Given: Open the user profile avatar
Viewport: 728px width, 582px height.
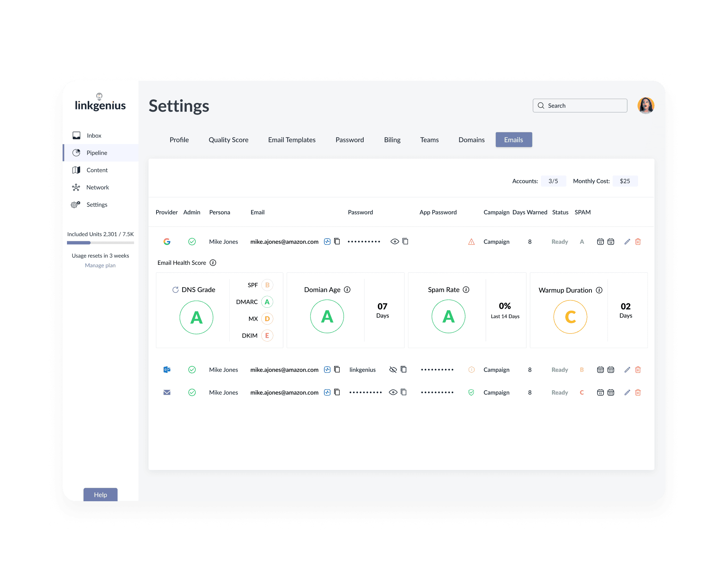Looking at the screenshot, I should (x=646, y=105).
